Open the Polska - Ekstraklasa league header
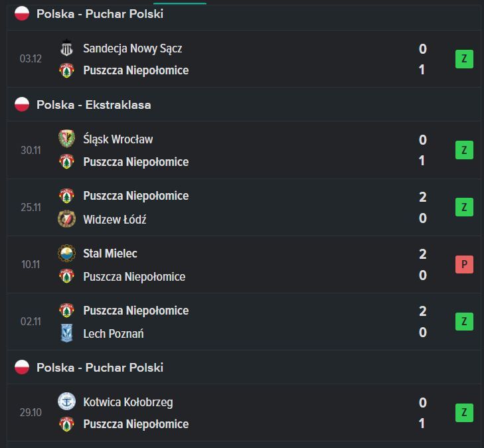484x448 pixels. coord(94,105)
